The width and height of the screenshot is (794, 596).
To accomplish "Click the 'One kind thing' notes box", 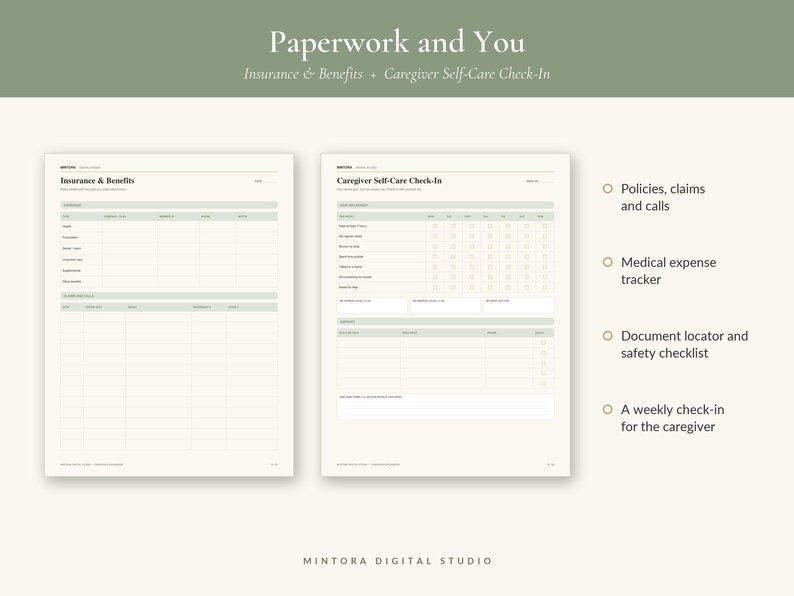I will (x=445, y=407).
